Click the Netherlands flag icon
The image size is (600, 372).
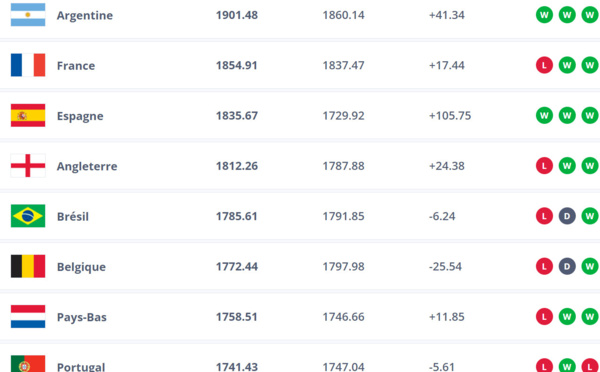pyautogui.click(x=28, y=317)
